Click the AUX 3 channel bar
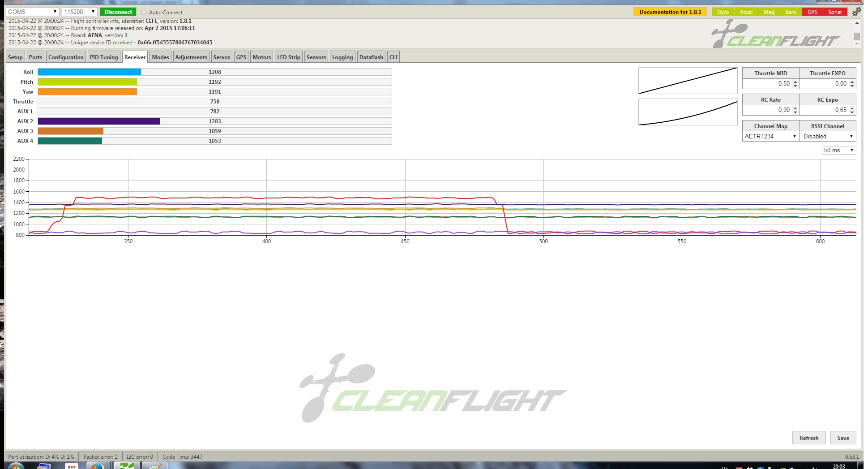This screenshot has height=469, width=868. coord(71,131)
